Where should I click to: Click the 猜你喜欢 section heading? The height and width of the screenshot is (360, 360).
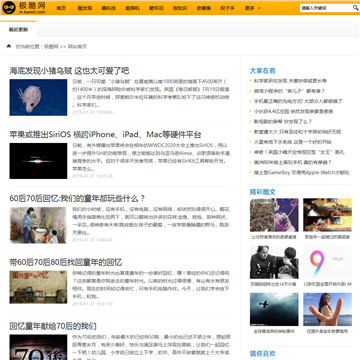tap(263, 354)
